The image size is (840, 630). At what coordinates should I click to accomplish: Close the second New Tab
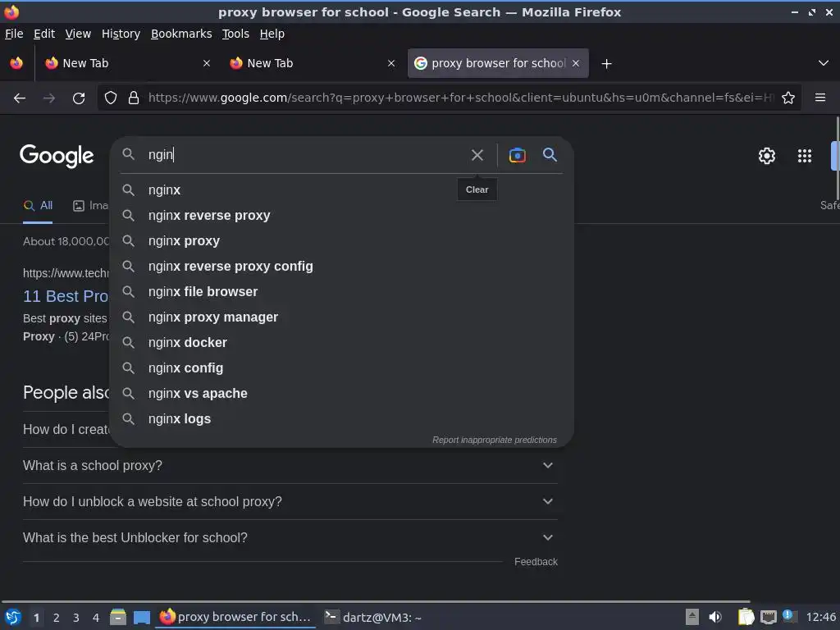tap(391, 63)
